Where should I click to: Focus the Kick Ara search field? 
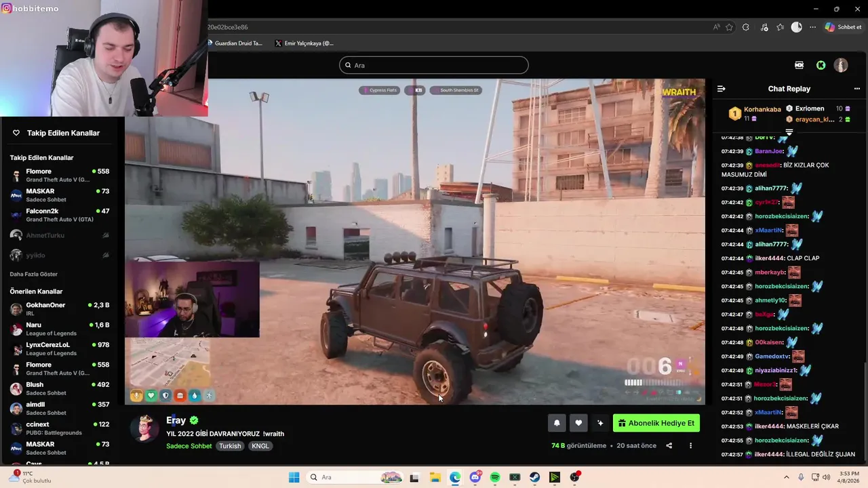tap(434, 65)
